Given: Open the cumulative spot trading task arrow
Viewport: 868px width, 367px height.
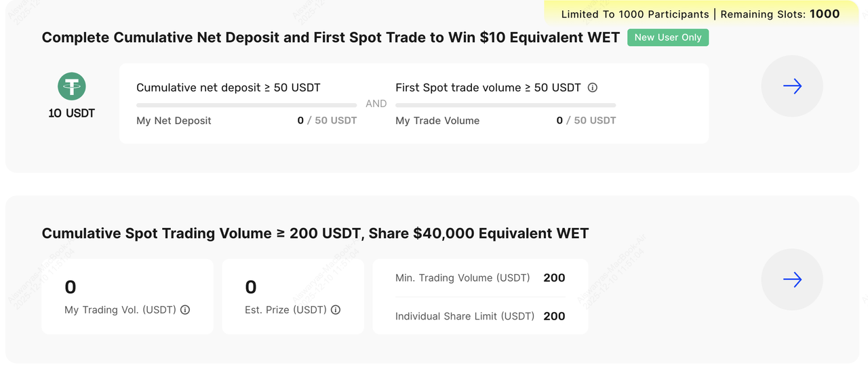Looking at the screenshot, I should (792, 279).
